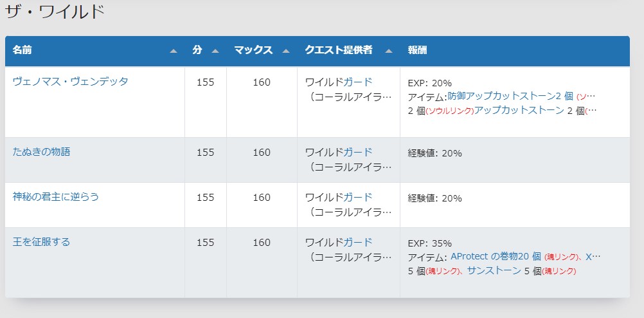Open 神秘の君主に逆らう quest link
This screenshot has width=644, height=318.
[56, 196]
